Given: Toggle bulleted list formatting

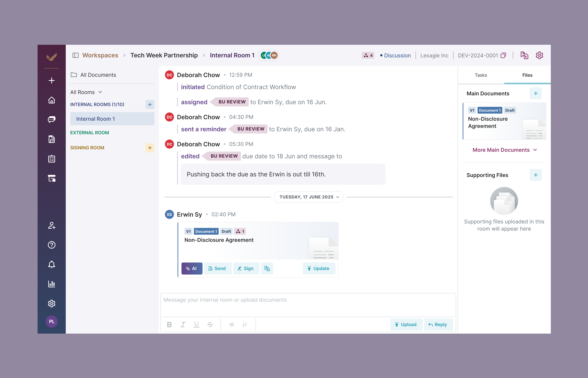Looking at the screenshot, I should [231, 324].
